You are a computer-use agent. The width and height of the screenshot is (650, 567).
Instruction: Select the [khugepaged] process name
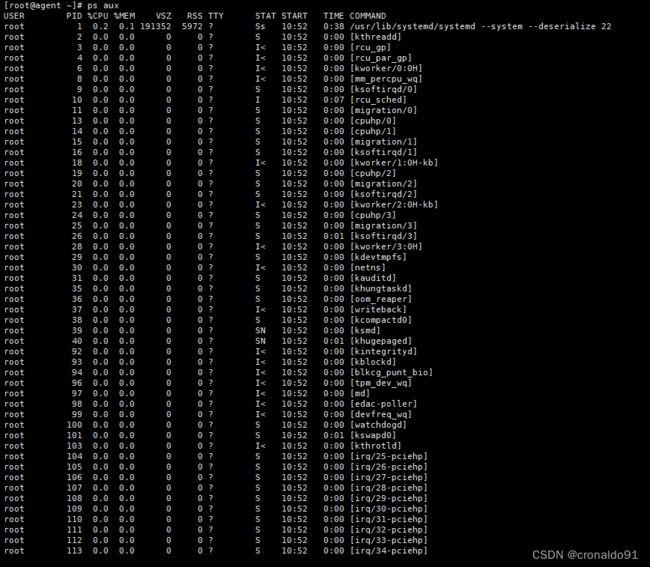(x=381, y=341)
